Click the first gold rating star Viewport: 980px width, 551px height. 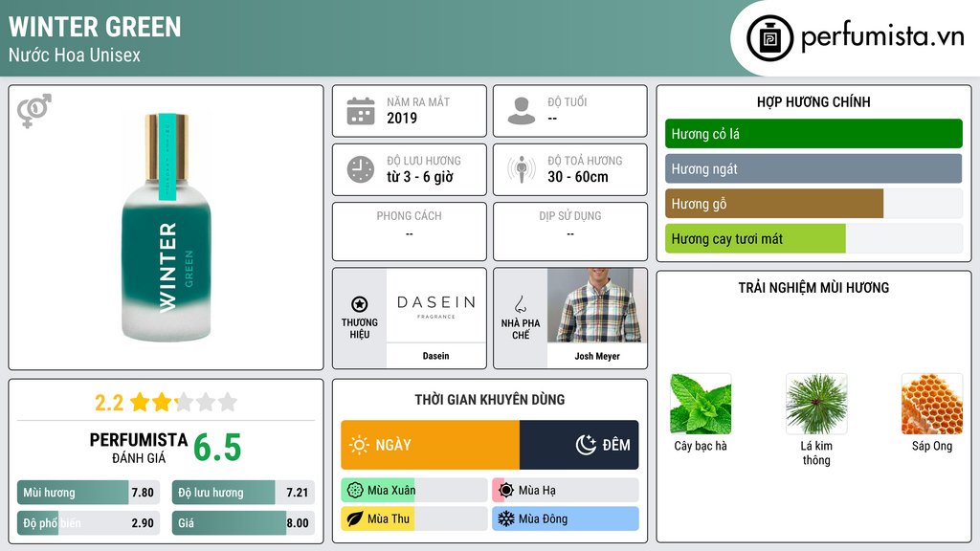pos(140,402)
